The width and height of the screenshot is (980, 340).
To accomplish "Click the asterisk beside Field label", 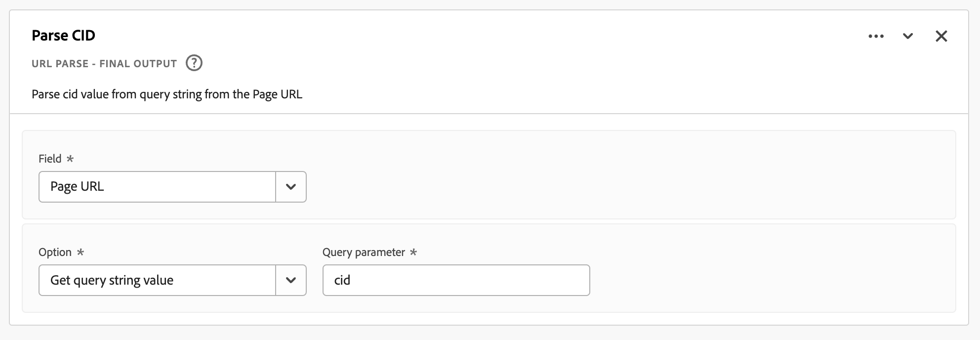I will [x=70, y=159].
